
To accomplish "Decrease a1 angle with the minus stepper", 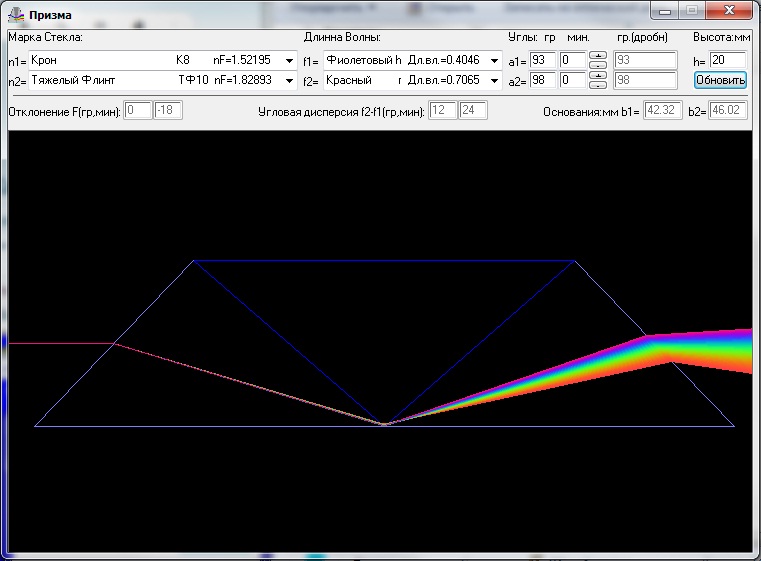I will click(598, 65).
